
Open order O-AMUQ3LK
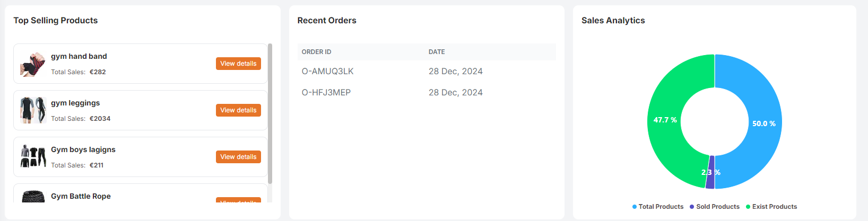click(x=327, y=72)
